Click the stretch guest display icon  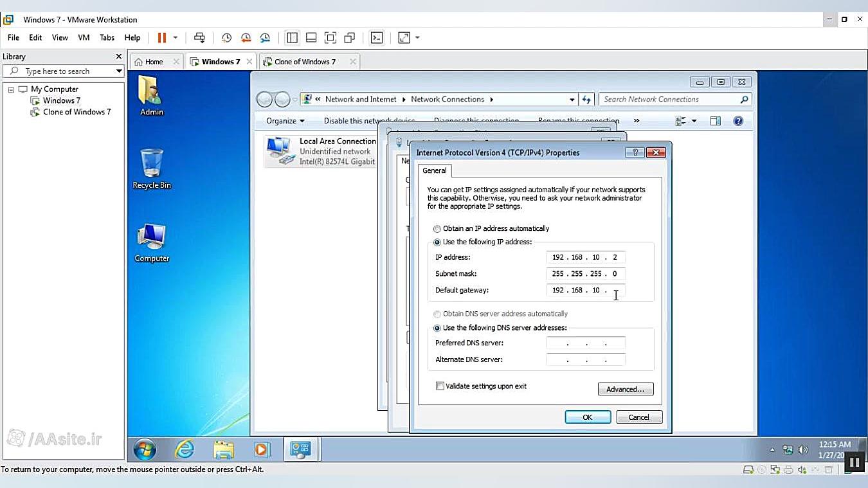coord(404,38)
